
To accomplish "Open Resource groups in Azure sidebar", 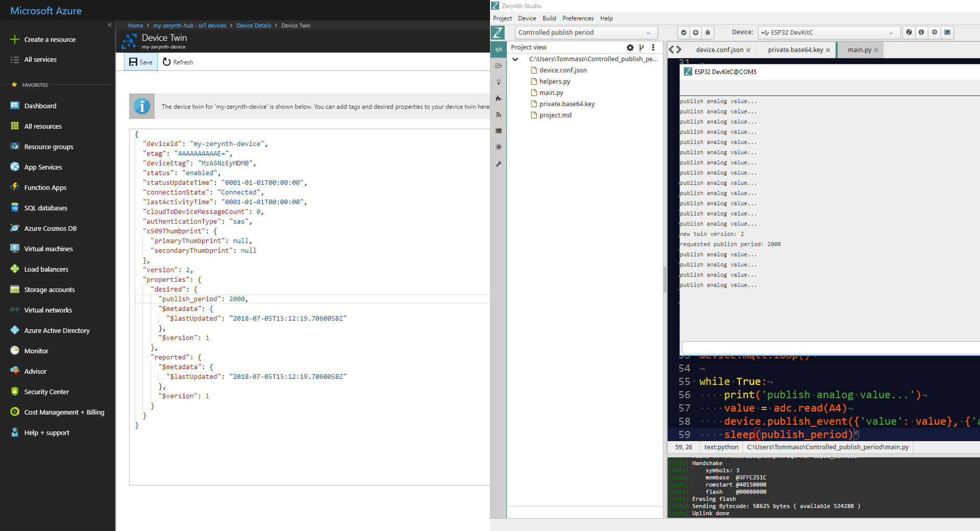I will point(48,147).
